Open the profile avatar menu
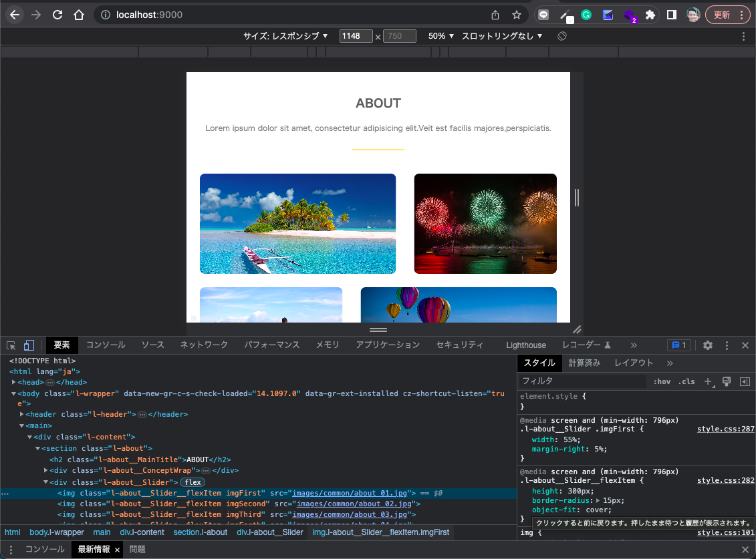The width and height of the screenshot is (756, 559). pyautogui.click(x=693, y=15)
